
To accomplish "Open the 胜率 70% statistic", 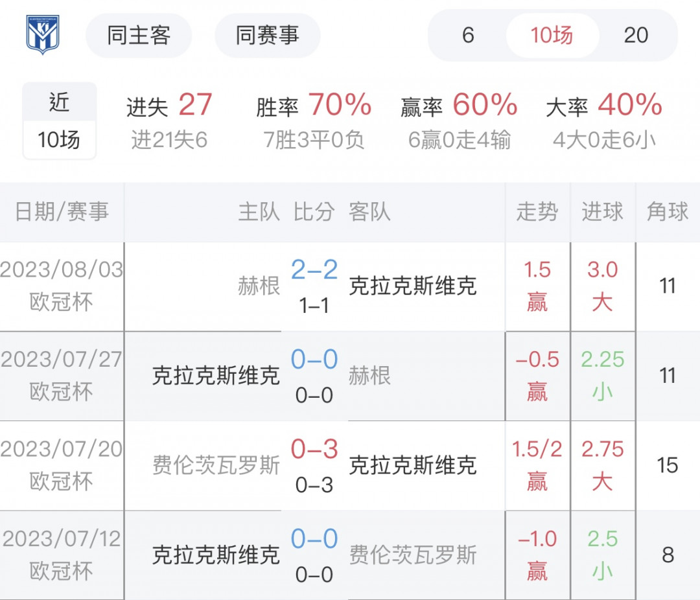I will tap(314, 121).
